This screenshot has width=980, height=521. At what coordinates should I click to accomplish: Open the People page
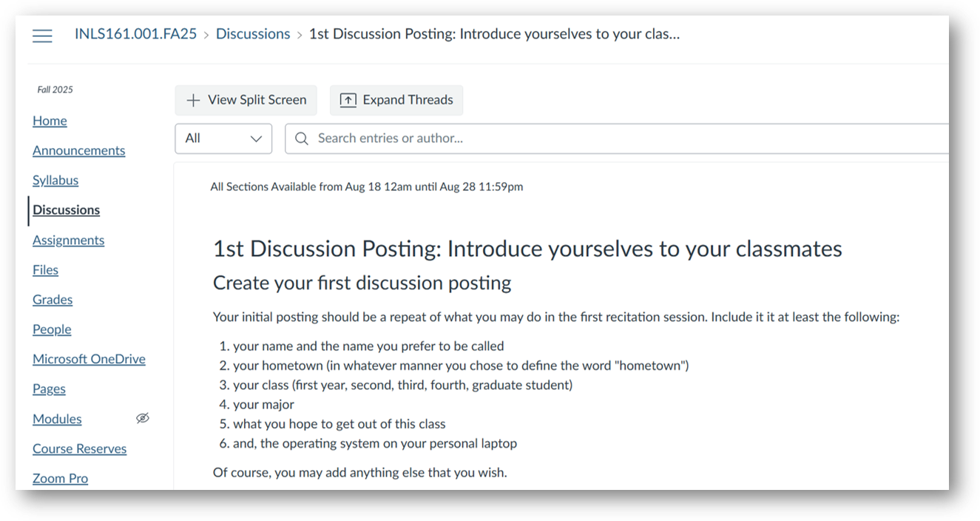point(52,329)
